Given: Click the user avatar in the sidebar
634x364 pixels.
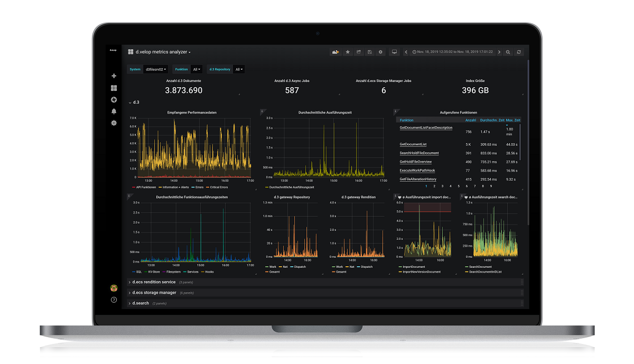Looking at the screenshot, I should tap(114, 288).
